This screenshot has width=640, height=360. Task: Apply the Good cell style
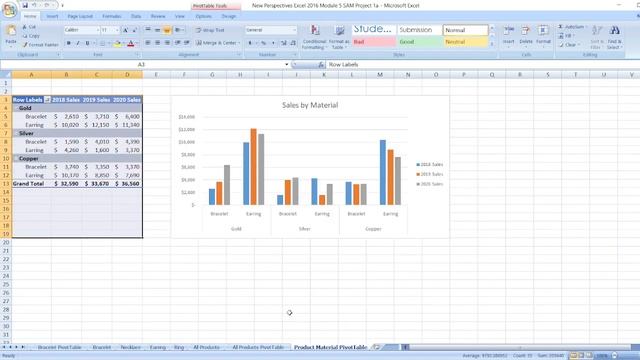(419, 42)
